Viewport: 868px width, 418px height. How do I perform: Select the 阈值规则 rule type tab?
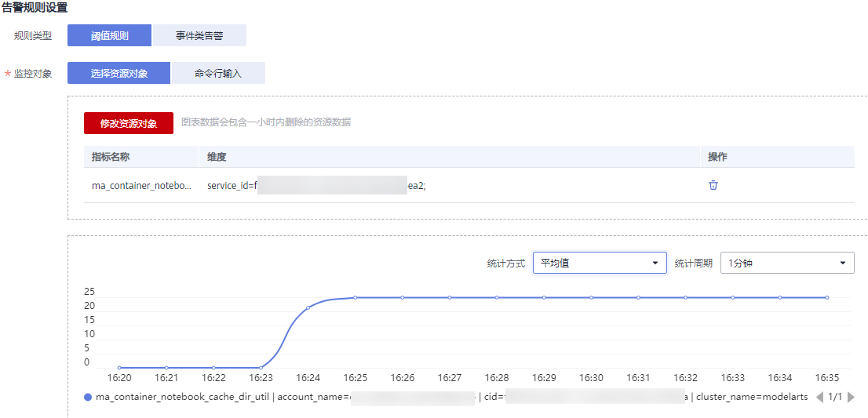[x=110, y=35]
